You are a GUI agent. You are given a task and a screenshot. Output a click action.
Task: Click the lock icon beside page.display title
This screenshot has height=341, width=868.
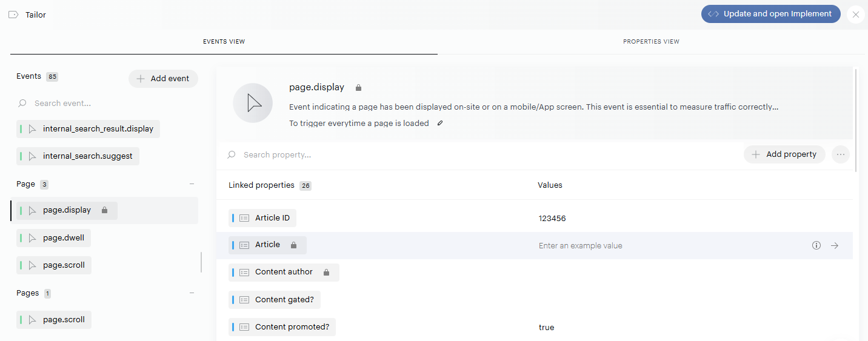tap(358, 88)
